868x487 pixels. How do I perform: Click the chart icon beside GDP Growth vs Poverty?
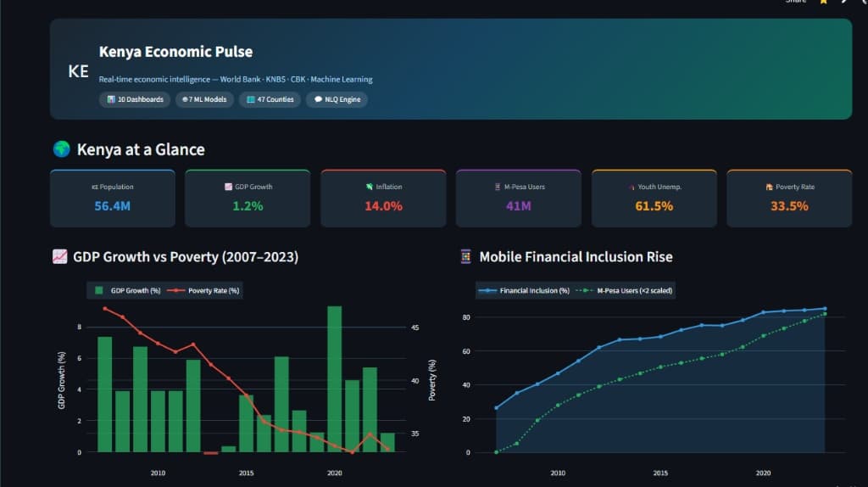coord(60,256)
